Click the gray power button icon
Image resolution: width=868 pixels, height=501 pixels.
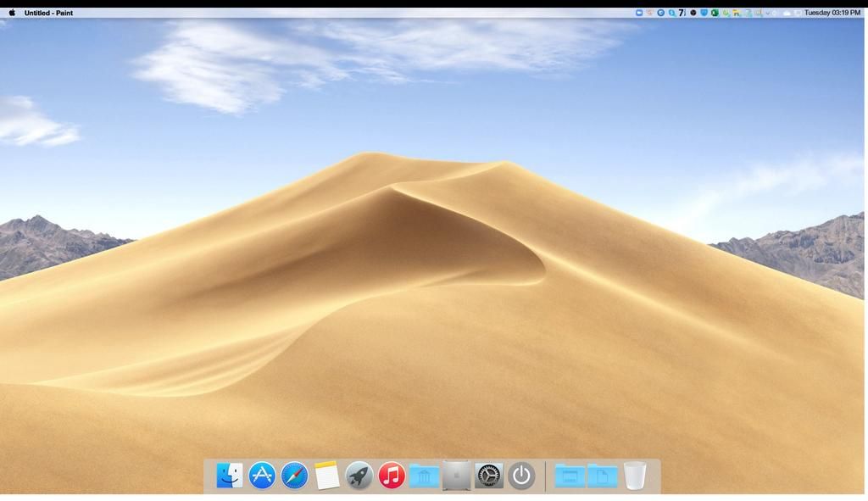pos(521,475)
